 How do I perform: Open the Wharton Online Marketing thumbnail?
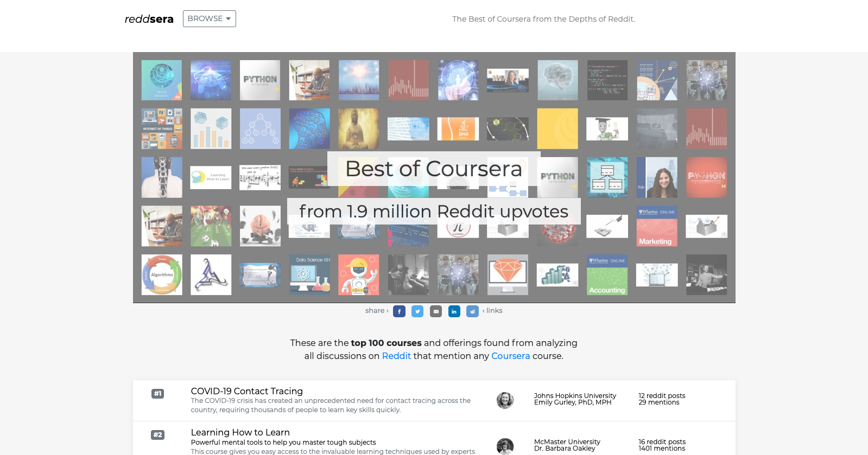click(657, 226)
